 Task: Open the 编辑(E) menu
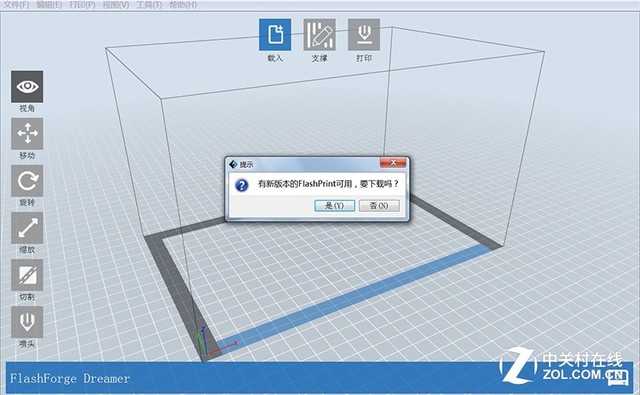coord(49,5)
